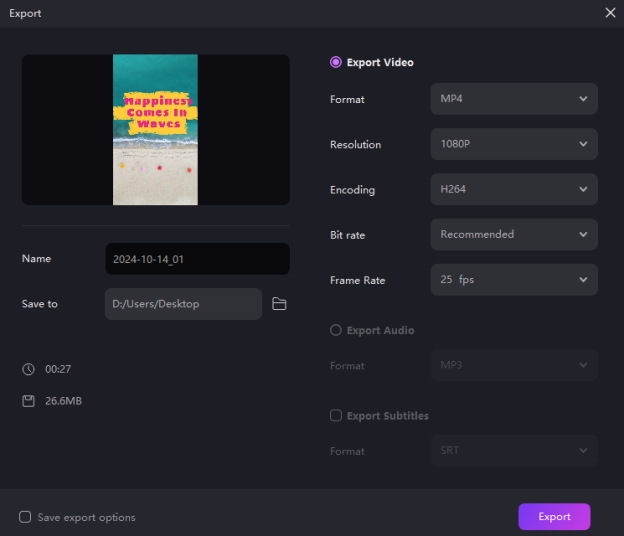Expand the Recommended bit rate dropdown
Image resolution: width=624 pixels, height=536 pixels.
coord(514,234)
